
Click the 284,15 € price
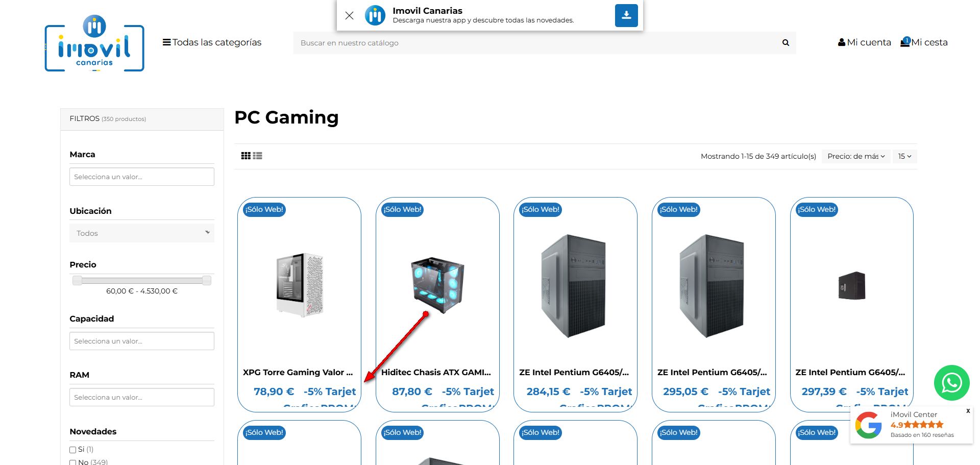click(548, 391)
